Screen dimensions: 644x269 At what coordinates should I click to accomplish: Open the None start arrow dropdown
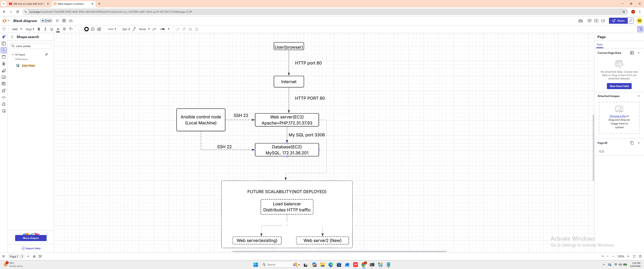point(144,29)
